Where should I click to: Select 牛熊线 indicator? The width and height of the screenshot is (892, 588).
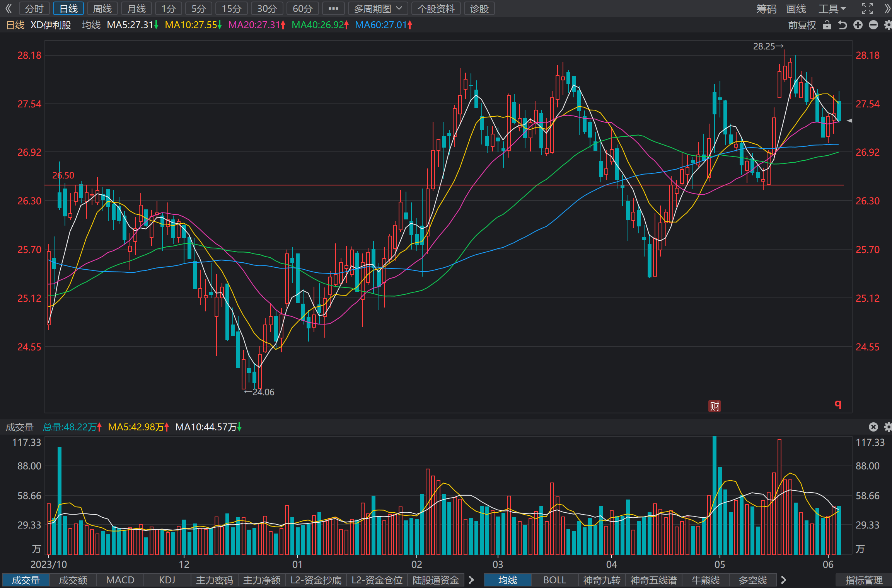point(706,580)
